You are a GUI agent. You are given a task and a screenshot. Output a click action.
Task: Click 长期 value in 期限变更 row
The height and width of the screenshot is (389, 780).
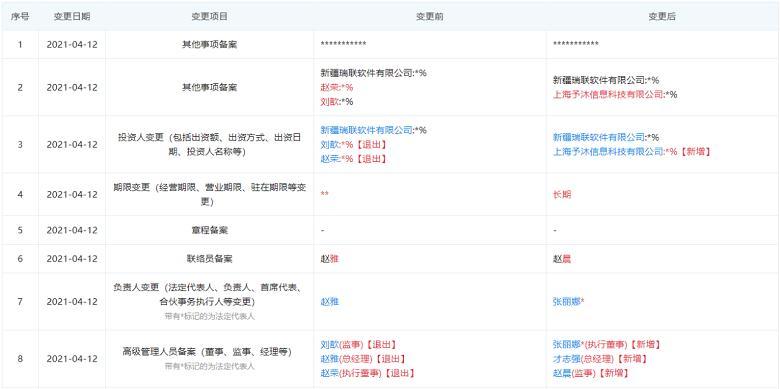point(562,194)
